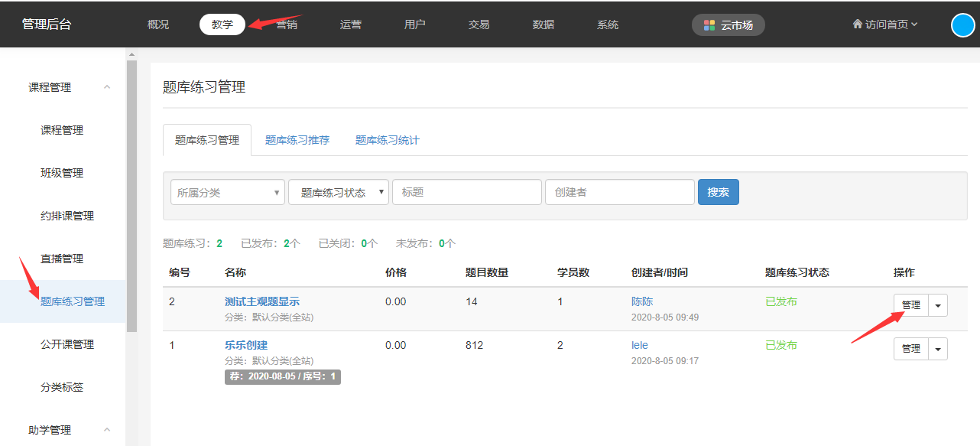
Task: Open the 数据 top menu
Action: (x=544, y=24)
